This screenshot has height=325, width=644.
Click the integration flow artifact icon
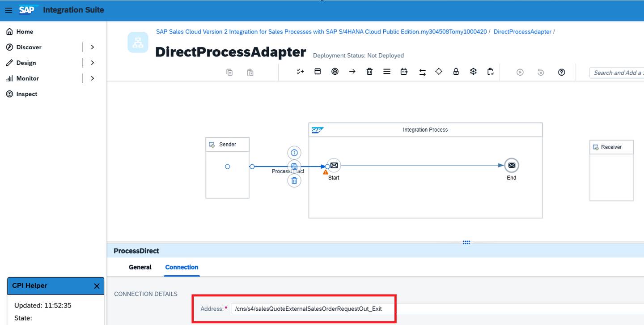[x=138, y=43]
